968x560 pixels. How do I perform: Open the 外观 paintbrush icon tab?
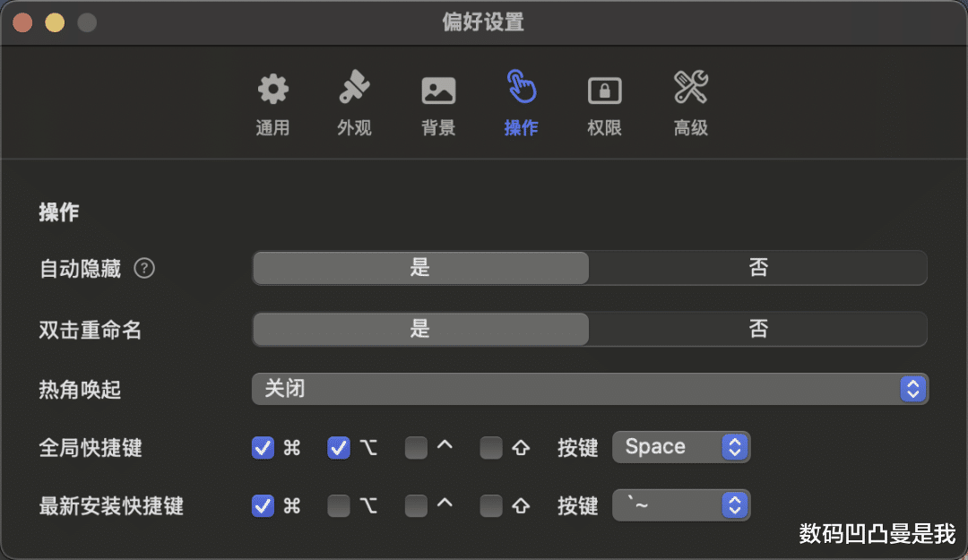354,104
